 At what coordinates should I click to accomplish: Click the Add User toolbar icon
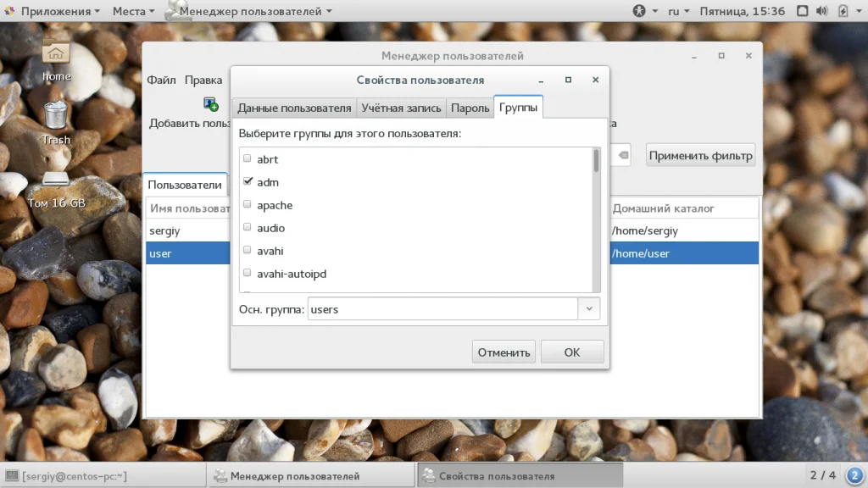(210, 104)
